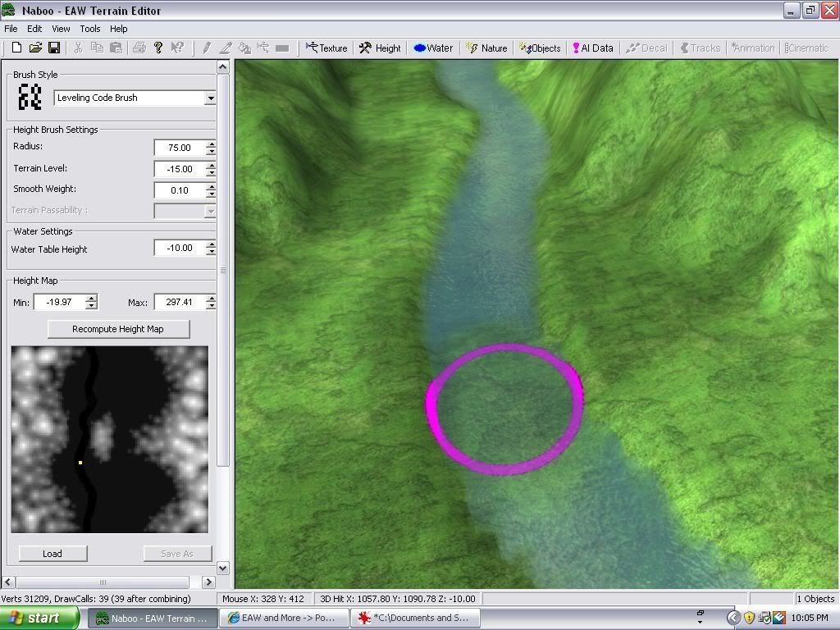840x630 pixels.
Task: Click the Print icon in the toolbar
Action: 139,48
